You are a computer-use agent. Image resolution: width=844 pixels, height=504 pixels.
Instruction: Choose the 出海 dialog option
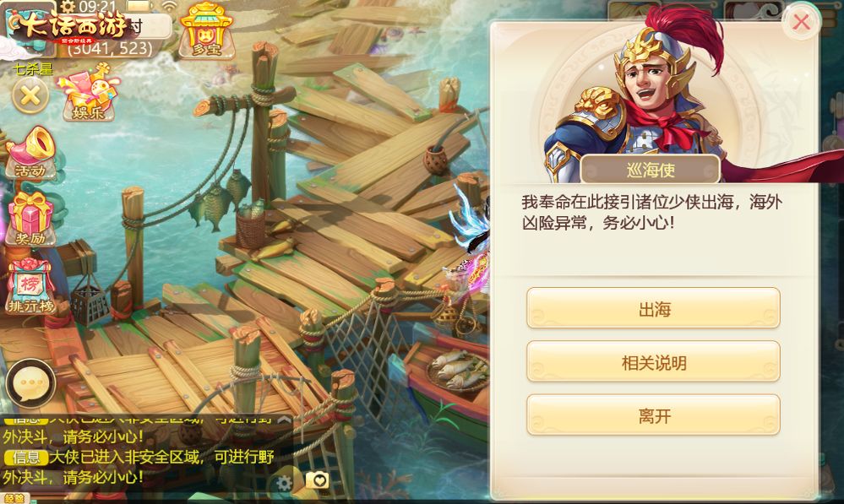(653, 308)
